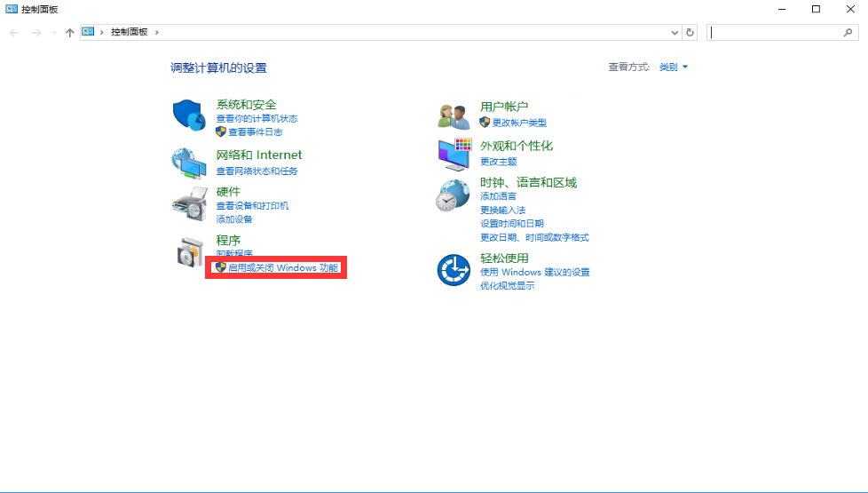Click 查看设备和打印机 link
The height and width of the screenshot is (493, 868).
252,205
